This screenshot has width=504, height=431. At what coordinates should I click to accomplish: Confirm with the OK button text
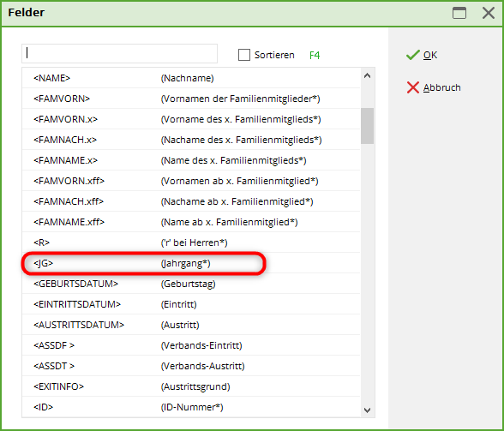(x=430, y=56)
